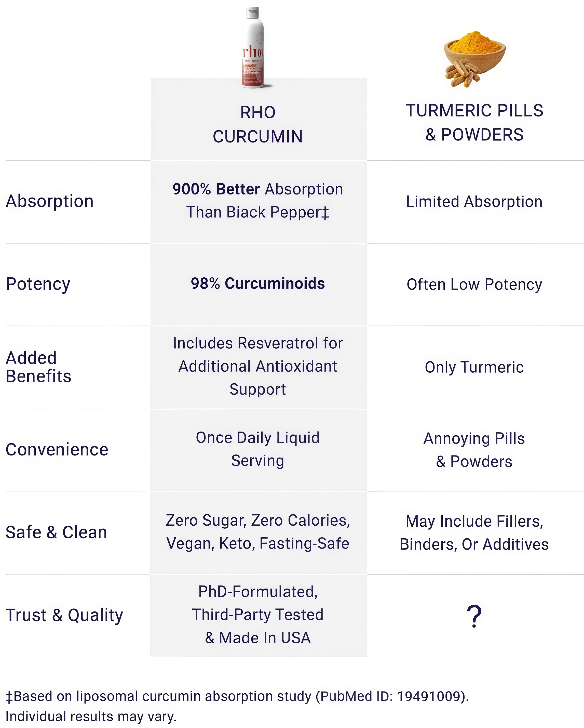Click the Trust & Quality row label
584x728 pixels.
64,615
